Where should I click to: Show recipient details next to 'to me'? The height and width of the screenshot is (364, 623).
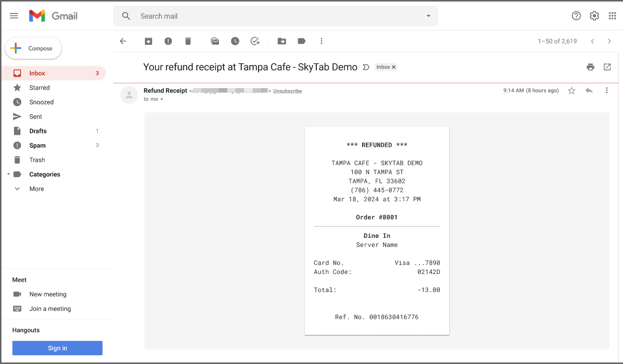[x=162, y=99]
